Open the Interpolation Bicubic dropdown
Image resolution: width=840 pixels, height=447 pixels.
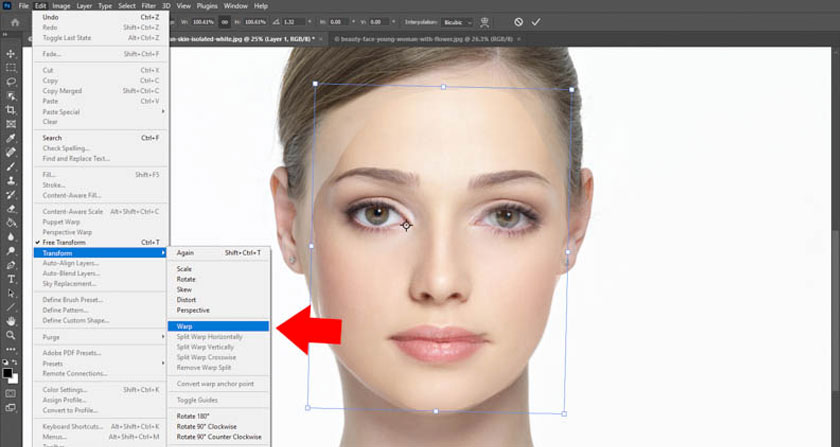[458, 21]
